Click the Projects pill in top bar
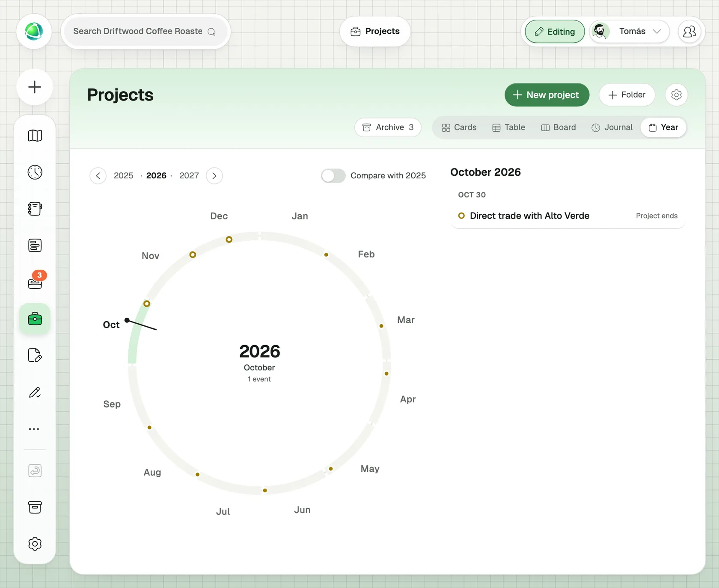Image resolution: width=719 pixels, height=588 pixels. pos(375,32)
